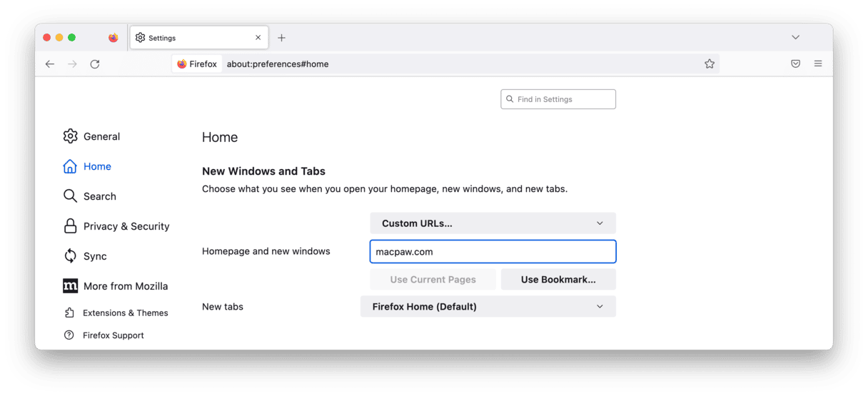Click the reload page icon
This screenshot has height=396, width=868.
[x=95, y=64]
